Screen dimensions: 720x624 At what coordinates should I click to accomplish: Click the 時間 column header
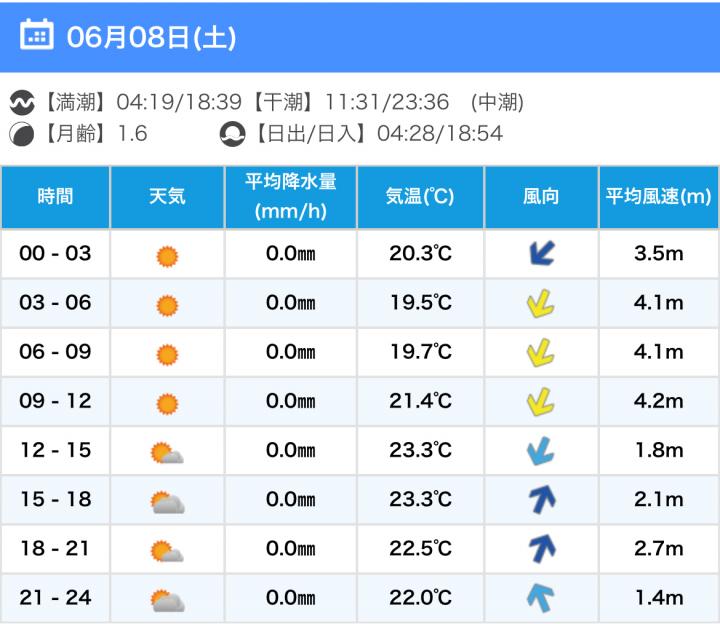[55, 197]
